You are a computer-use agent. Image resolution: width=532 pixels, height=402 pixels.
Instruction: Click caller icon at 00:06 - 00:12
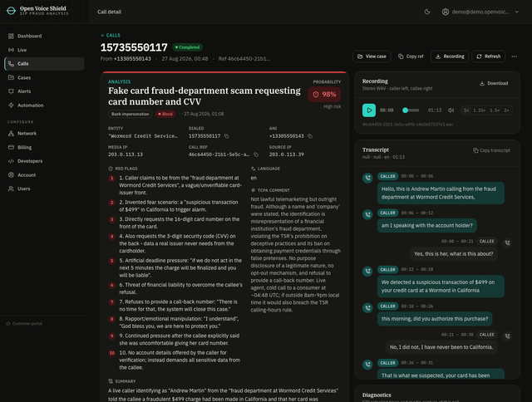point(367,214)
